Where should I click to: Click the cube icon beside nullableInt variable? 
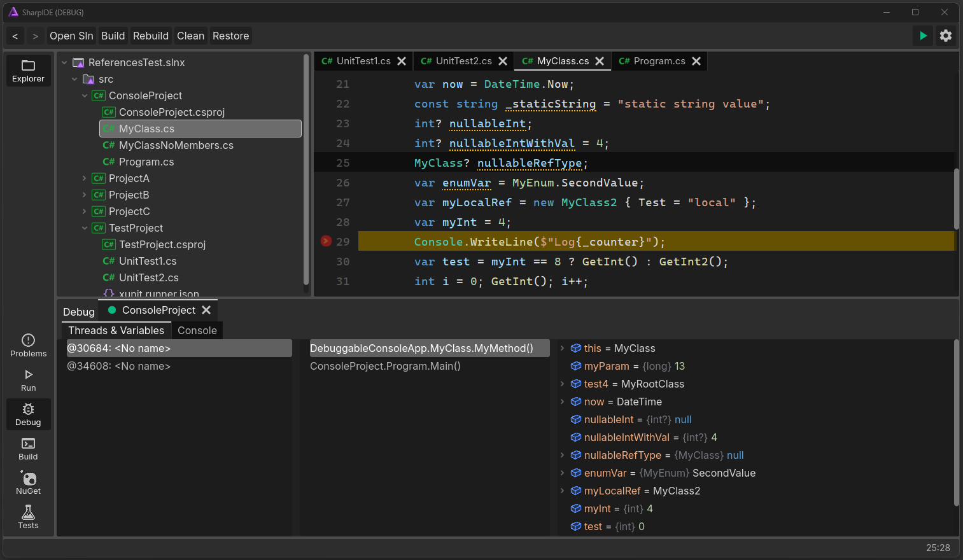point(576,419)
